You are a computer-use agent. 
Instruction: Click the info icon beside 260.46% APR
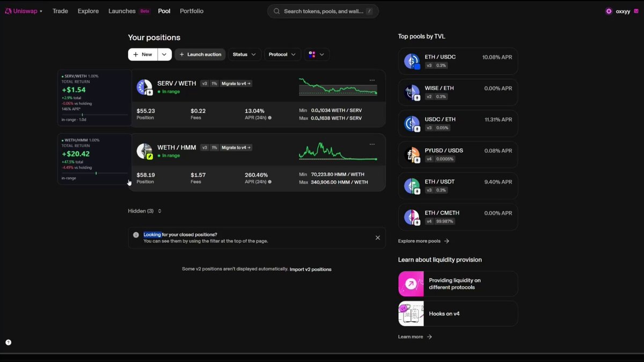coord(269,182)
